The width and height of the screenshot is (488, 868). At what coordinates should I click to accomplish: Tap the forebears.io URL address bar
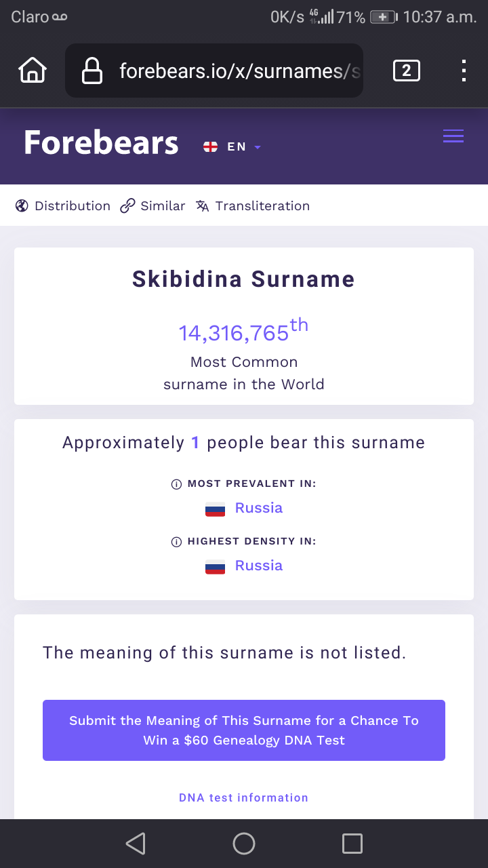pos(240,71)
